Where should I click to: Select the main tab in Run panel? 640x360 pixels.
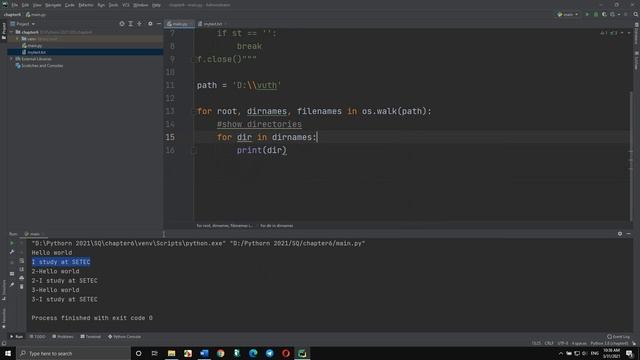tap(34, 234)
